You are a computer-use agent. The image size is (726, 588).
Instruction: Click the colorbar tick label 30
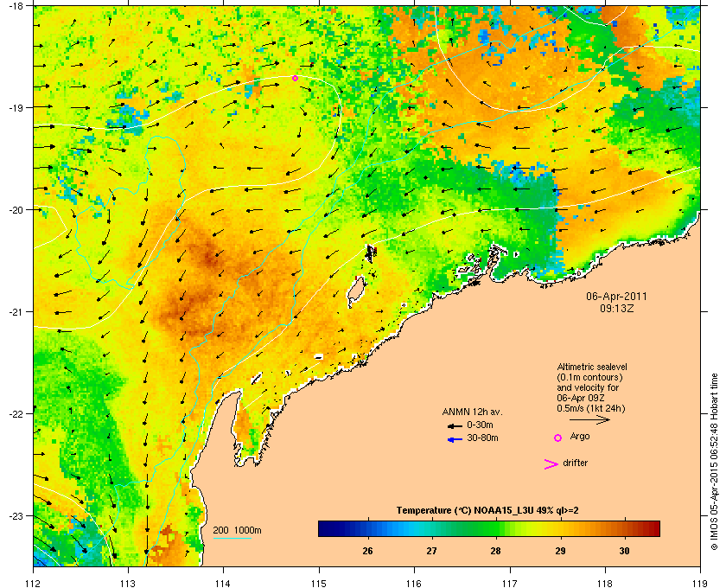[624, 551]
